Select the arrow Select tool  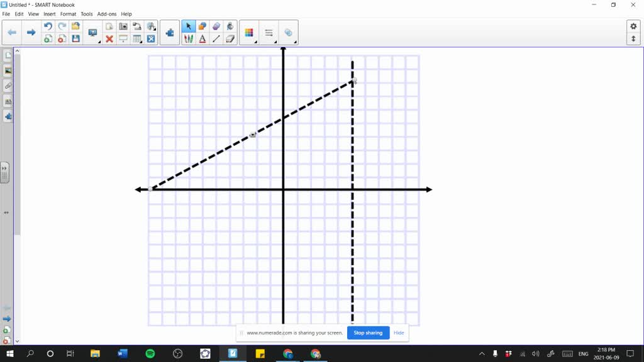(189, 26)
